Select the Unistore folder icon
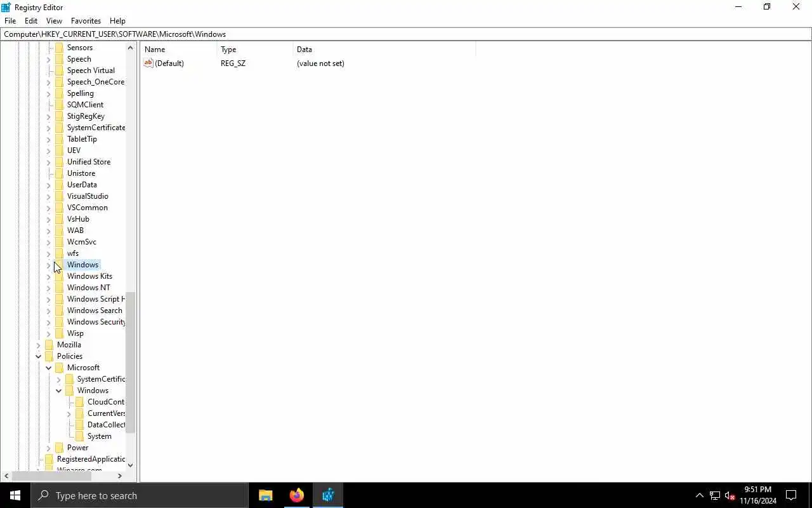Viewport: 812px width, 508px height. 60,173
